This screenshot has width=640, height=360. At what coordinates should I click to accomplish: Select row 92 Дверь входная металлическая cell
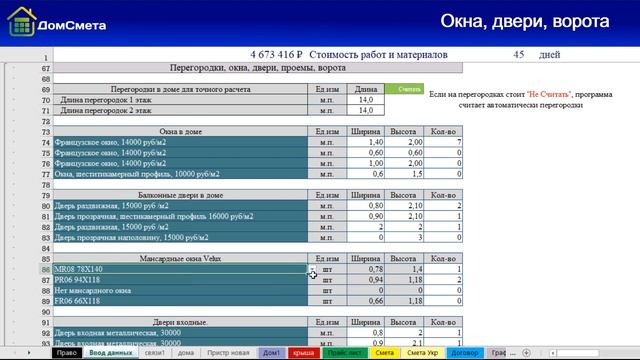tap(180, 333)
